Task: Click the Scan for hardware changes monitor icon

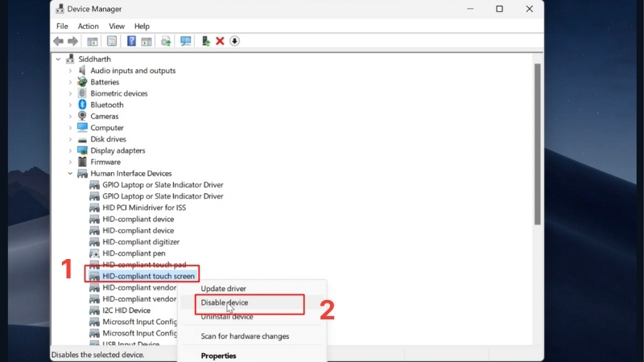Action: pos(186,41)
